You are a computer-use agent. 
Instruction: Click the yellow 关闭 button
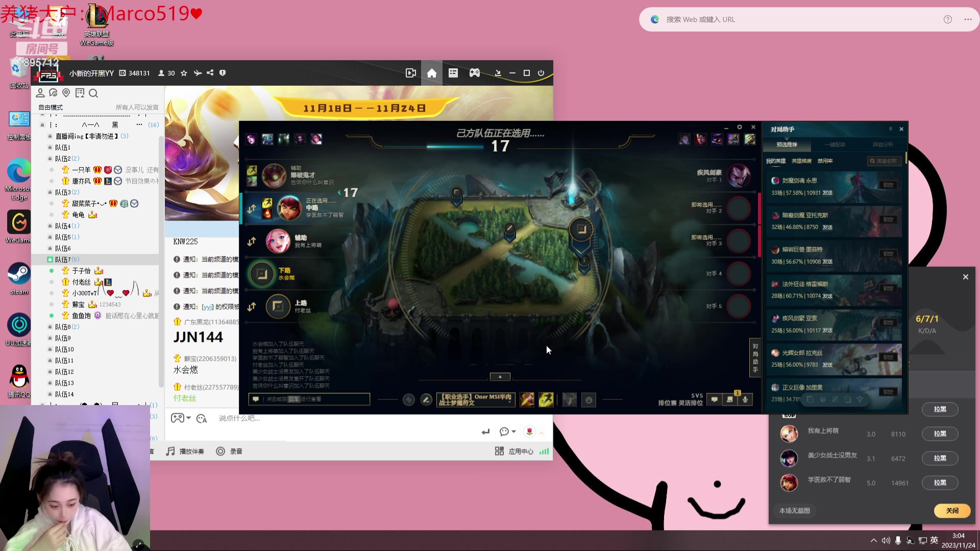(x=952, y=511)
